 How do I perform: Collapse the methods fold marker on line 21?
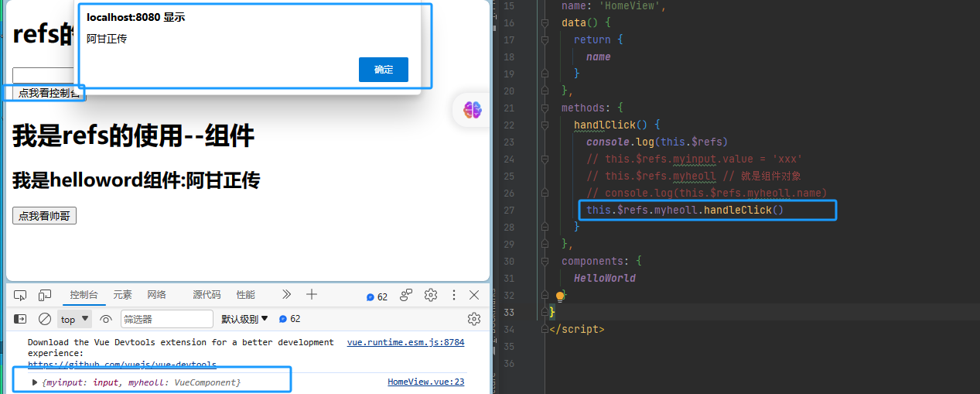click(545, 108)
